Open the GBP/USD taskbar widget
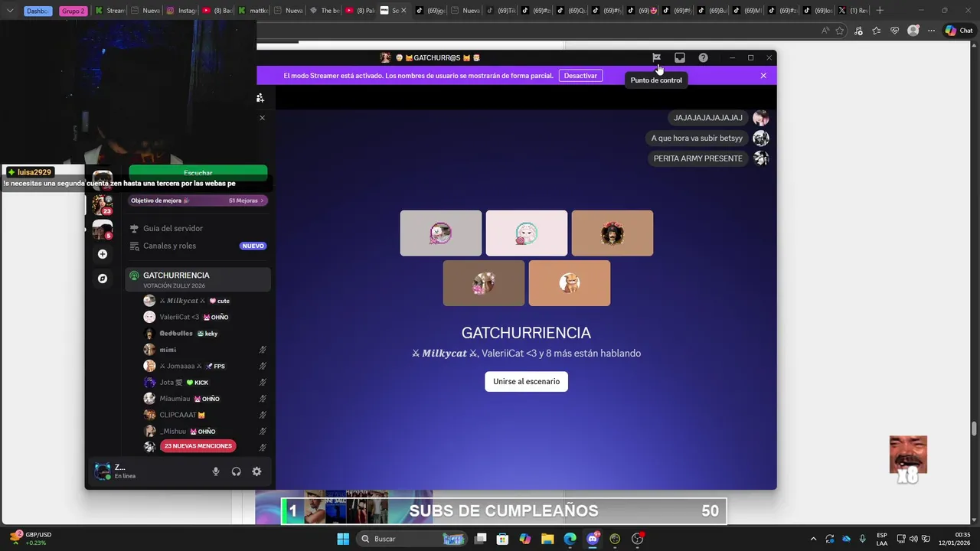Viewport: 980px width, 551px height. [x=31, y=539]
